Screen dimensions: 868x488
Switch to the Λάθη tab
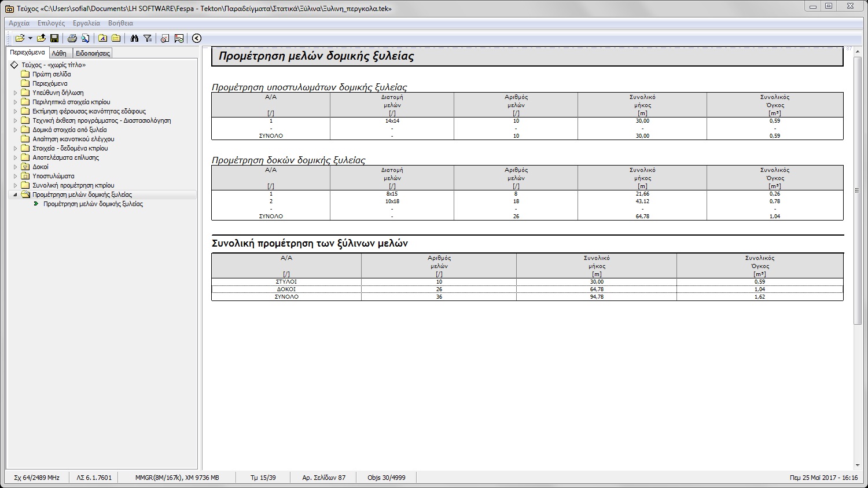coord(59,53)
